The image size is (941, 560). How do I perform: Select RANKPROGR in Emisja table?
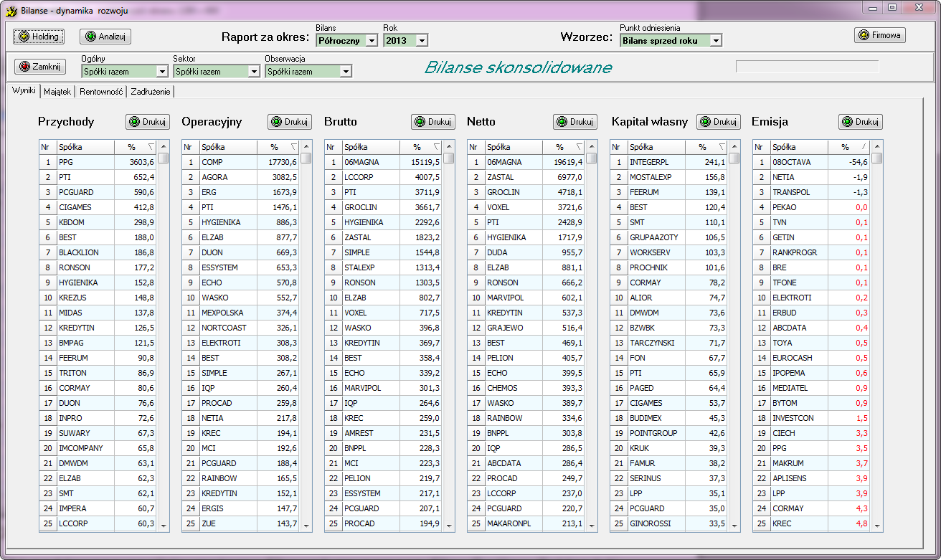(811, 252)
